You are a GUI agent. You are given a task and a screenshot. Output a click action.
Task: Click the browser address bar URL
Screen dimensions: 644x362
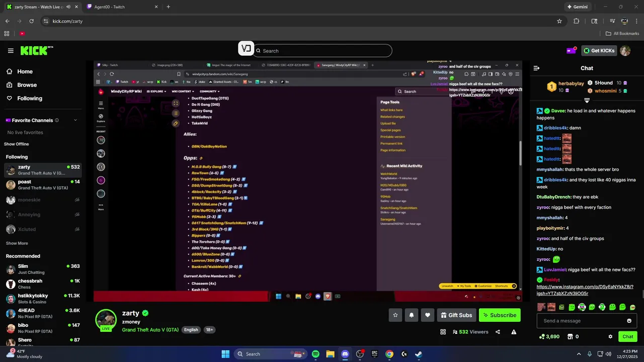point(67,21)
